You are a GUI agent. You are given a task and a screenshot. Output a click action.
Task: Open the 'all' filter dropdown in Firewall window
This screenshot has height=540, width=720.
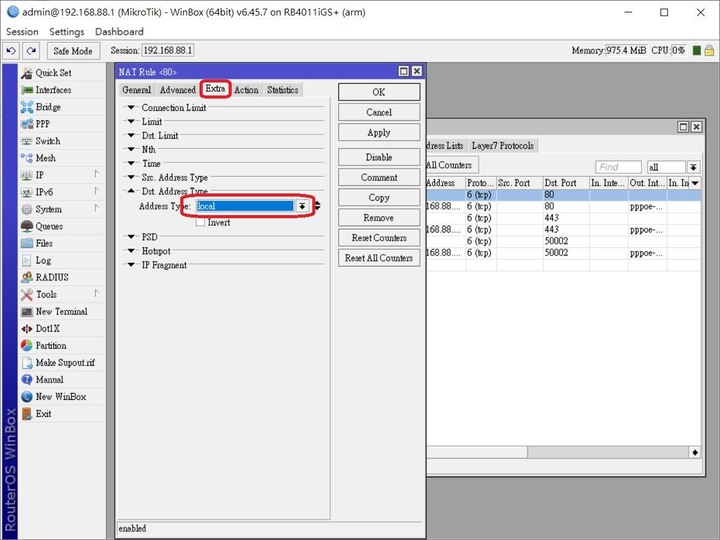point(693,167)
